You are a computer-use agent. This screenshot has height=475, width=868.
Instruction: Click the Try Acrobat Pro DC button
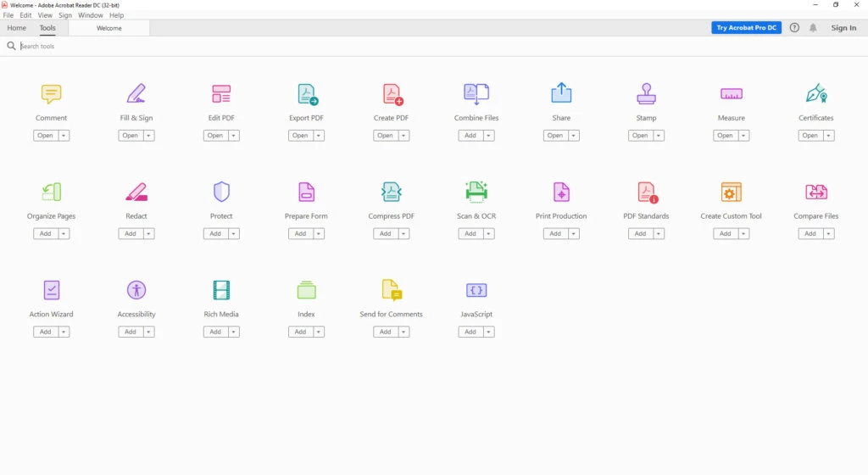746,28
